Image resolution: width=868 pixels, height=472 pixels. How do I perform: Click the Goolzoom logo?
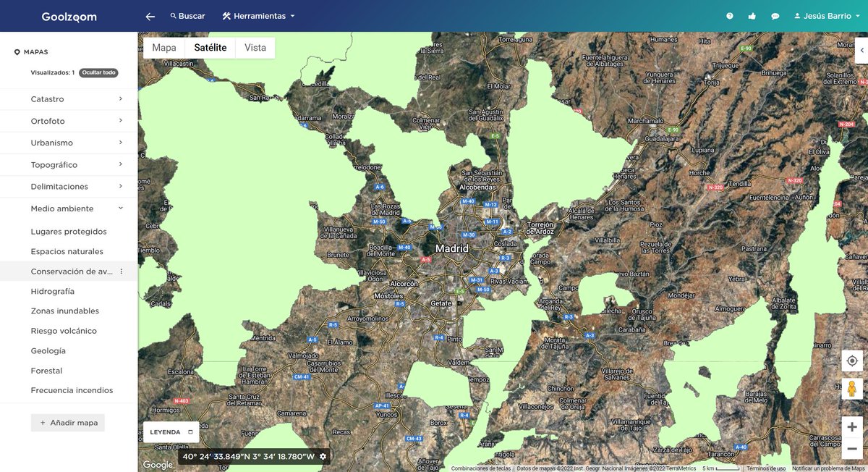(69, 16)
